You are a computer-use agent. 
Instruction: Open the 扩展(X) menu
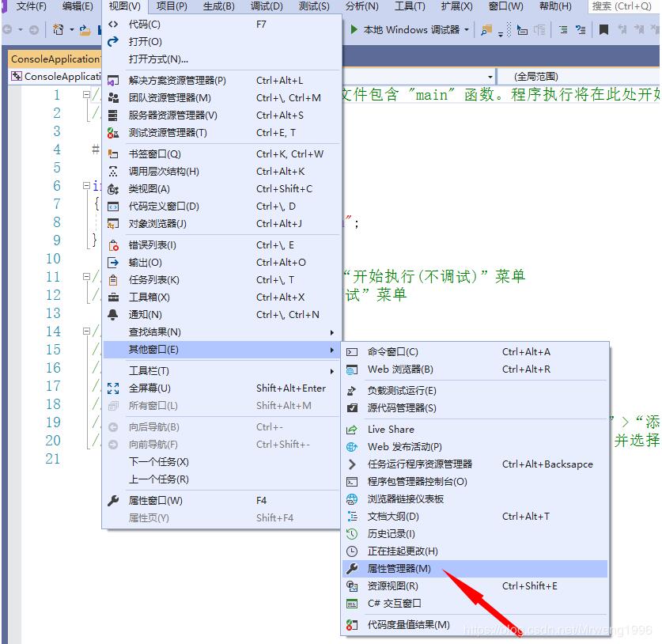[x=457, y=6]
